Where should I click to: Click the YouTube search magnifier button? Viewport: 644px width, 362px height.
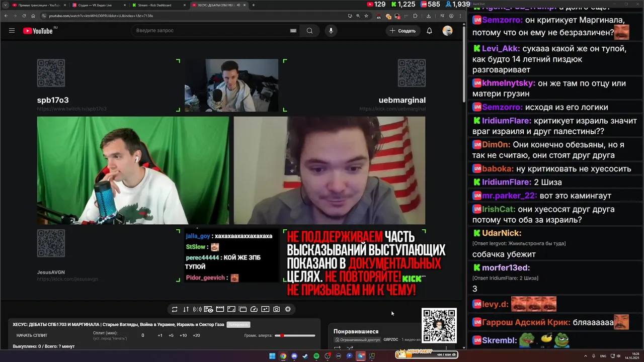(x=309, y=31)
